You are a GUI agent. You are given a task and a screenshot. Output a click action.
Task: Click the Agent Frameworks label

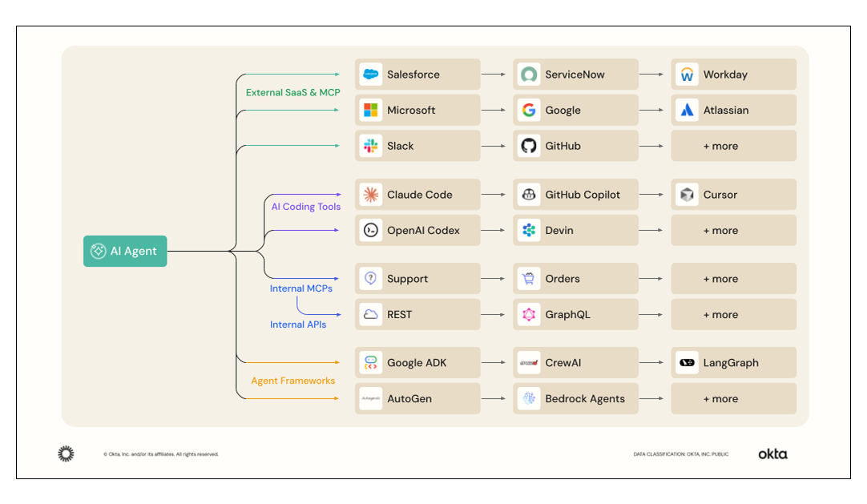point(293,381)
